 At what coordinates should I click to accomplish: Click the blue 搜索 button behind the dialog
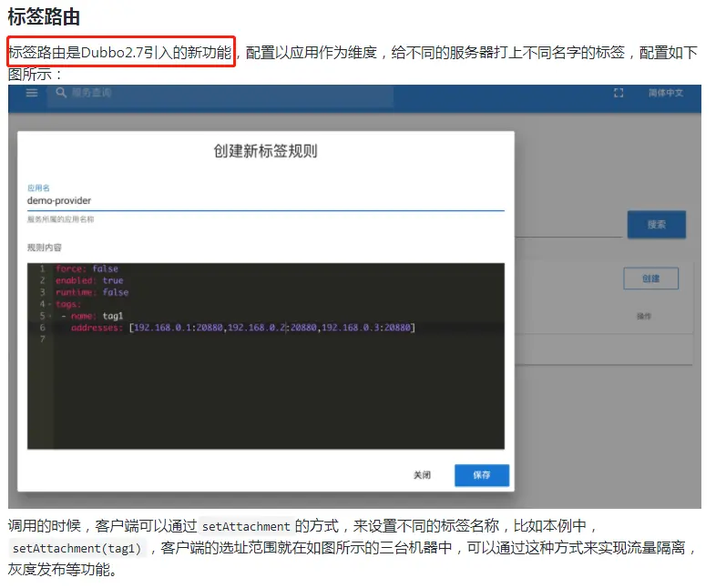click(x=657, y=225)
